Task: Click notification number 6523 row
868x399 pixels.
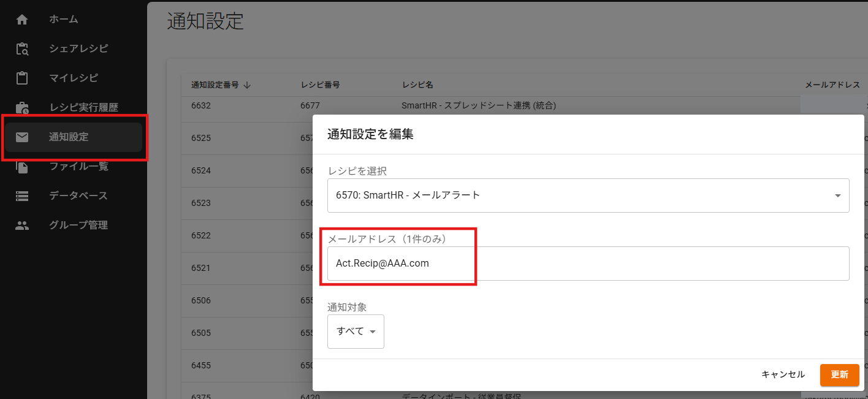Action: point(201,203)
